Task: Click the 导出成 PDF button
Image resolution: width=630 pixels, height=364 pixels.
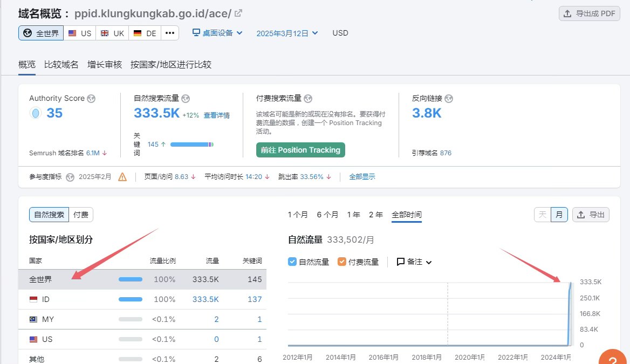Action: (x=589, y=13)
